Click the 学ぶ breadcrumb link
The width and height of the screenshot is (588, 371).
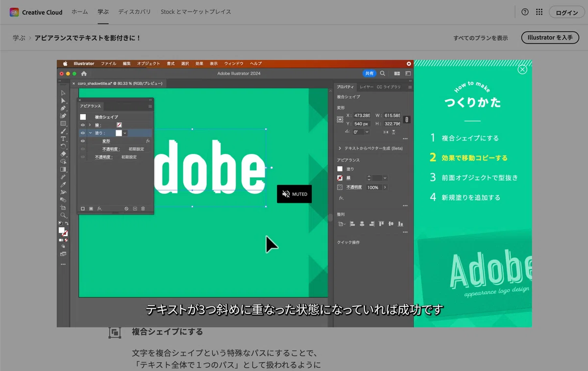[x=19, y=38]
